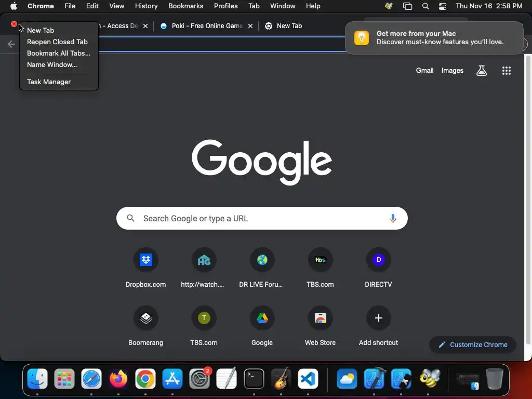Click the Get more from your Mac notification
This screenshot has width=532, height=399.
pyautogui.click(x=434, y=37)
